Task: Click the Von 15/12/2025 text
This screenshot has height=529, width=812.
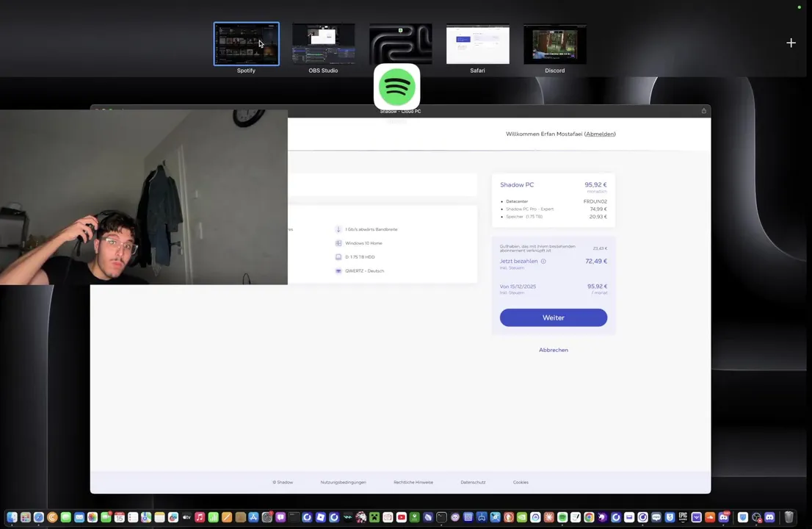Action: (x=518, y=286)
